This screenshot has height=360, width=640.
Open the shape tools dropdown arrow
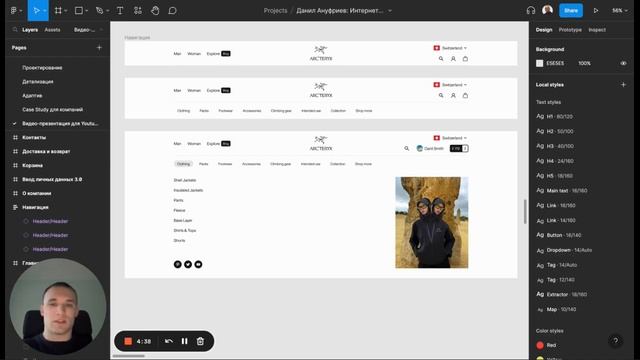(x=87, y=11)
